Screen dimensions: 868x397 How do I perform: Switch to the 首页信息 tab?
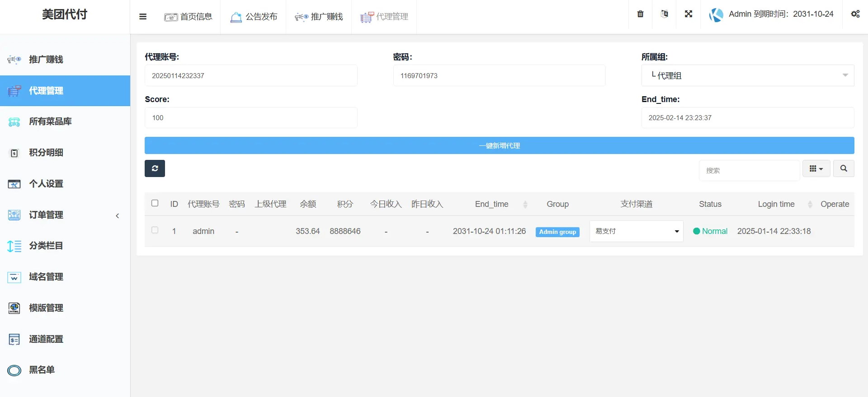click(x=188, y=17)
